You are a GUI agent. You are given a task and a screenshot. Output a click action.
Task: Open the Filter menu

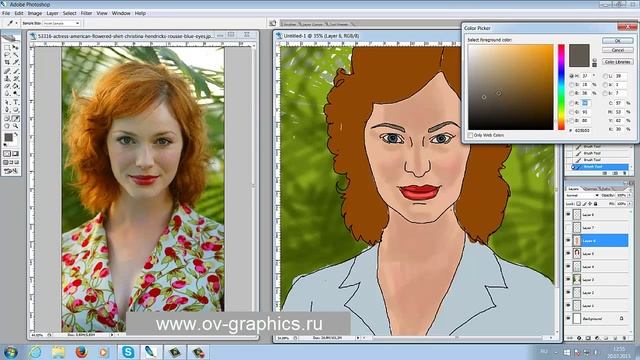[x=86, y=13]
